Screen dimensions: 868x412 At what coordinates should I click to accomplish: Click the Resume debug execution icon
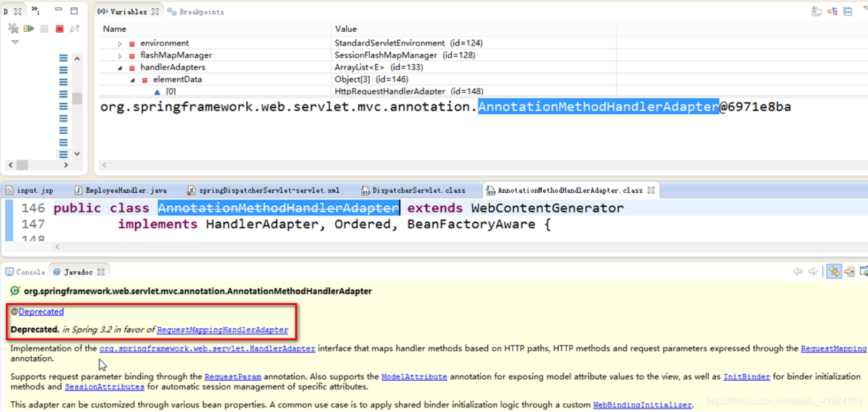click(x=29, y=28)
